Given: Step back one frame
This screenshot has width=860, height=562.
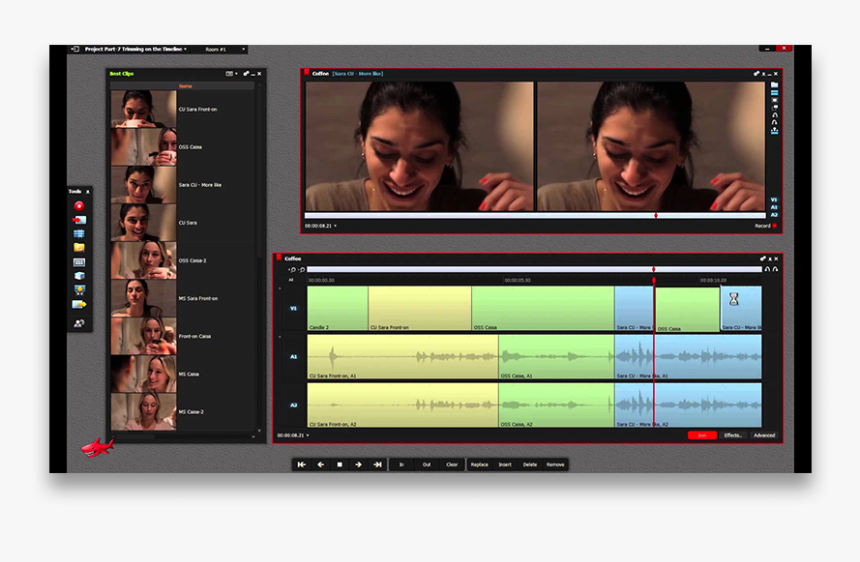Looking at the screenshot, I should tap(321, 464).
